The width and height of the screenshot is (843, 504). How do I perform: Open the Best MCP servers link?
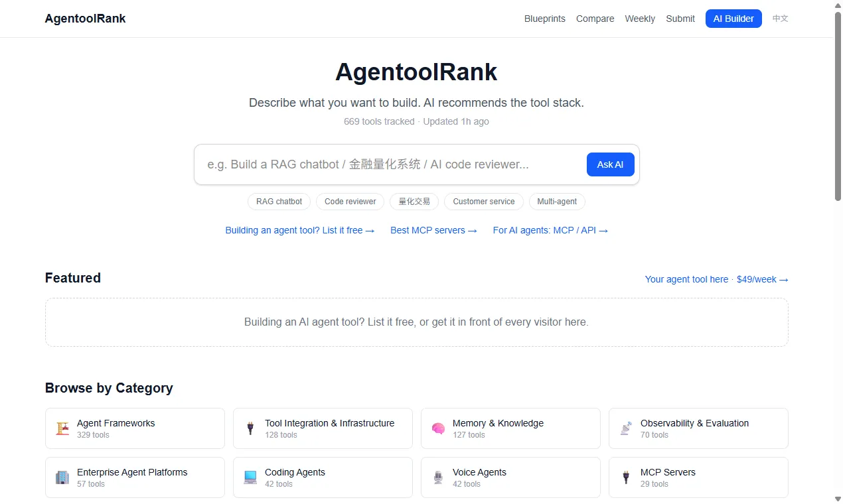coord(433,230)
